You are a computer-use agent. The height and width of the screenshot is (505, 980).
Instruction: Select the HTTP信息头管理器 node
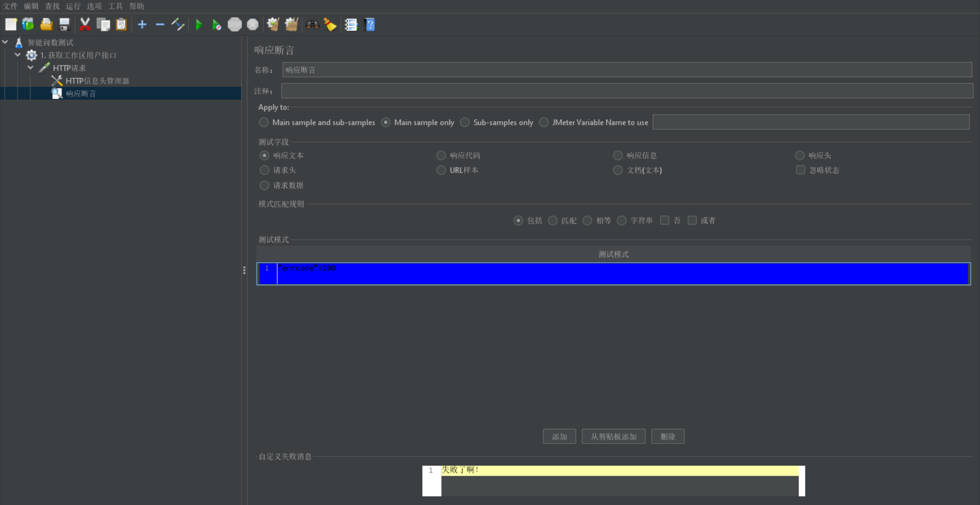[x=97, y=81]
